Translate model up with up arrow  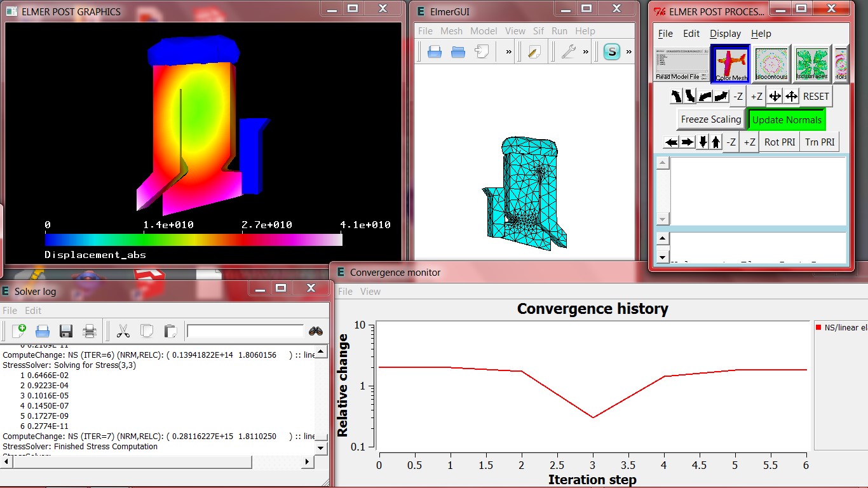716,142
